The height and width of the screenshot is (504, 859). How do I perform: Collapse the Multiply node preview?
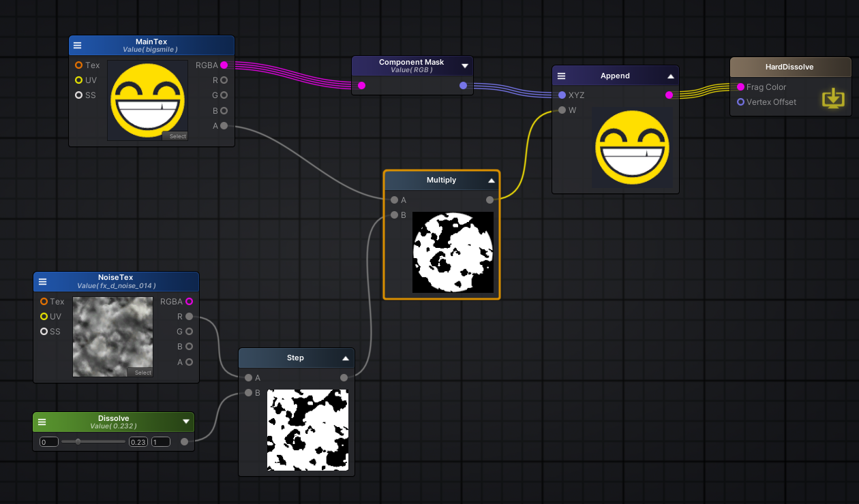click(x=491, y=180)
